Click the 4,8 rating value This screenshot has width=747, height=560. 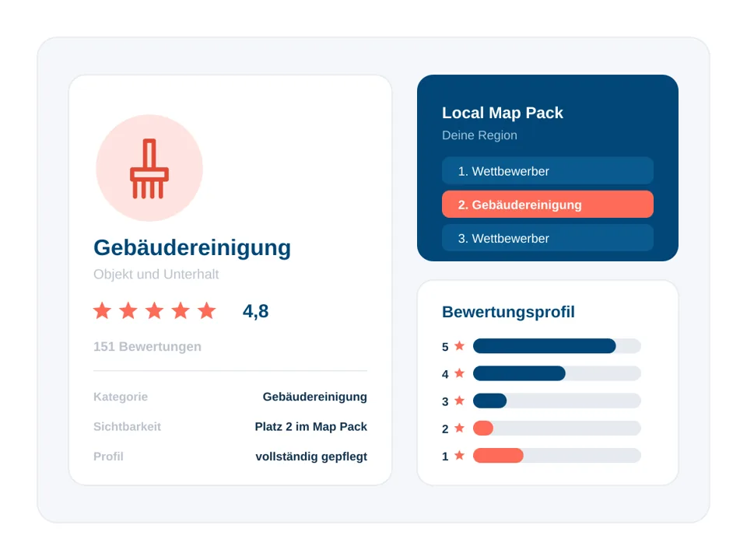(x=255, y=311)
